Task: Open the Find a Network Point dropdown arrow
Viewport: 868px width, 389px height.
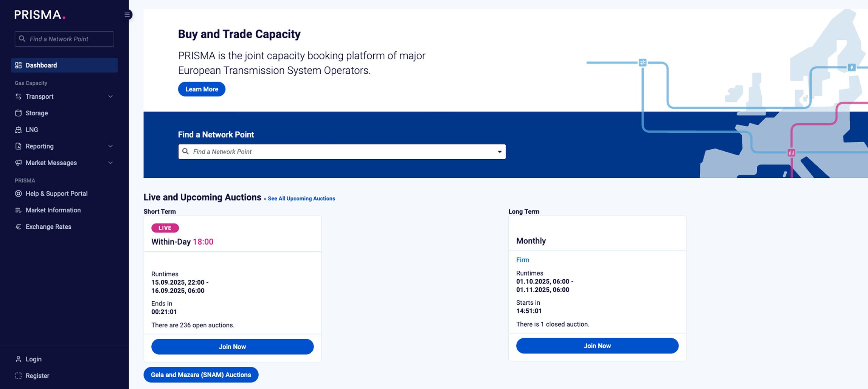Action: (x=500, y=152)
